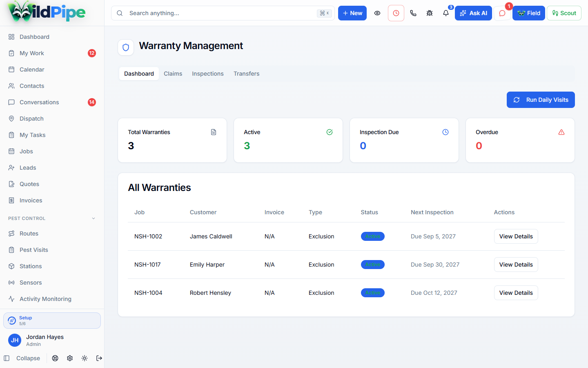Image resolution: width=588 pixels, height=368 pixels.
Task: Open Conversations in the sidebar
Action: [x=52, y=102]
